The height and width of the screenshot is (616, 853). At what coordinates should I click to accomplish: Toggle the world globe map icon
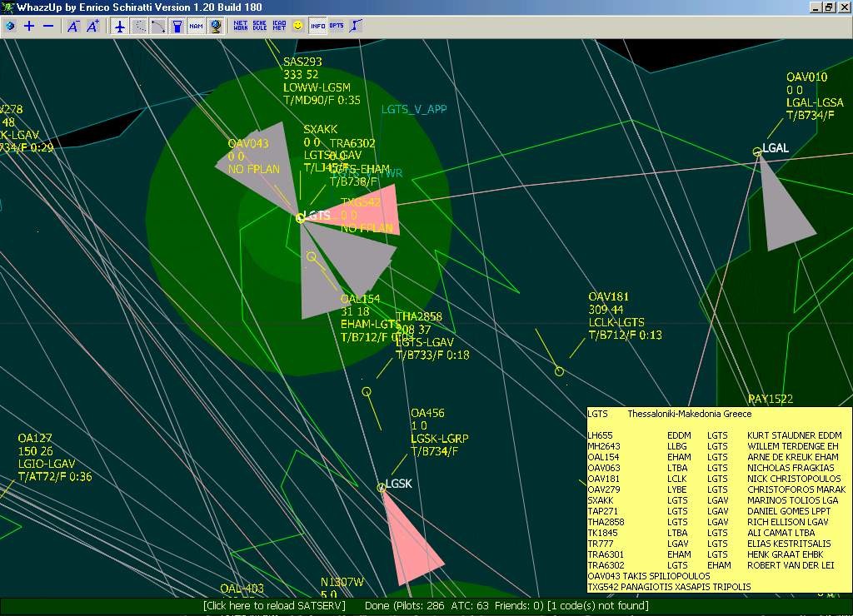(x=216, y=26)
